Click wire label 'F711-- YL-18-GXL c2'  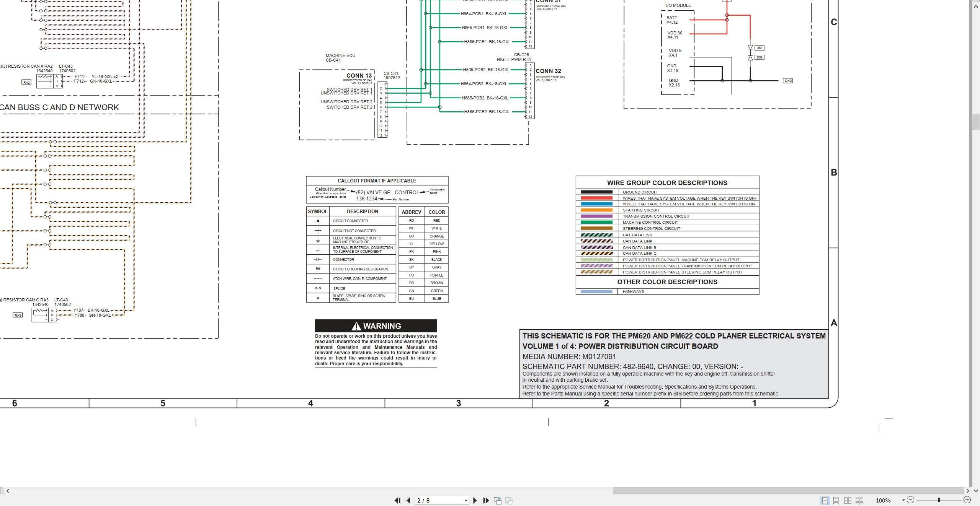click(96, 76)
